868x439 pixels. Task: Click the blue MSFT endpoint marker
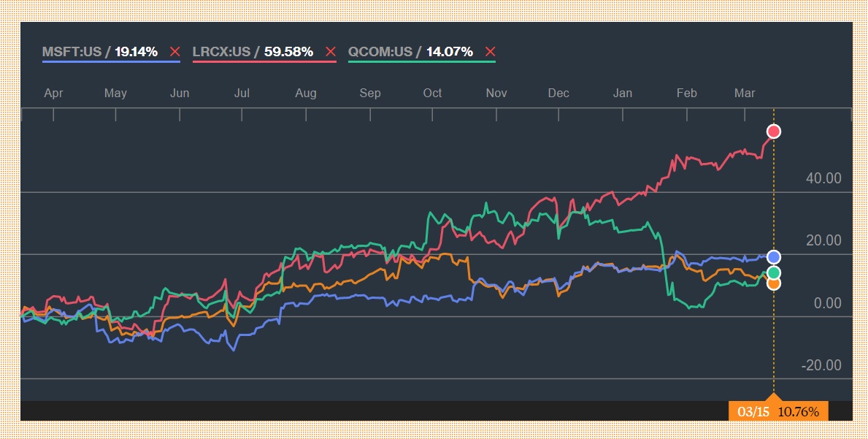(x=774, y=257)
